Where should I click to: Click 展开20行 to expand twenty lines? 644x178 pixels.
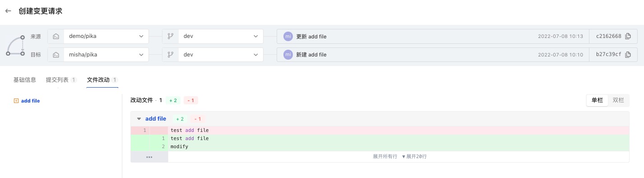click(x=414, y=156)
